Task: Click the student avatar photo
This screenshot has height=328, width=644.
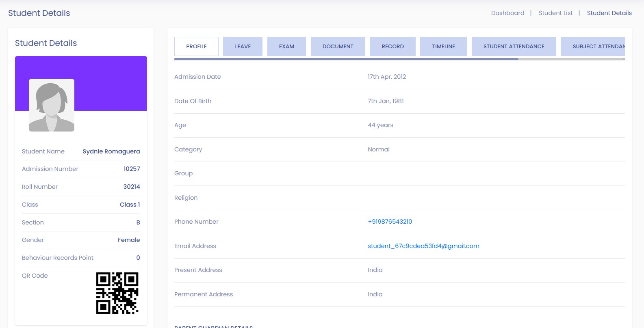Action: (52, 105)
